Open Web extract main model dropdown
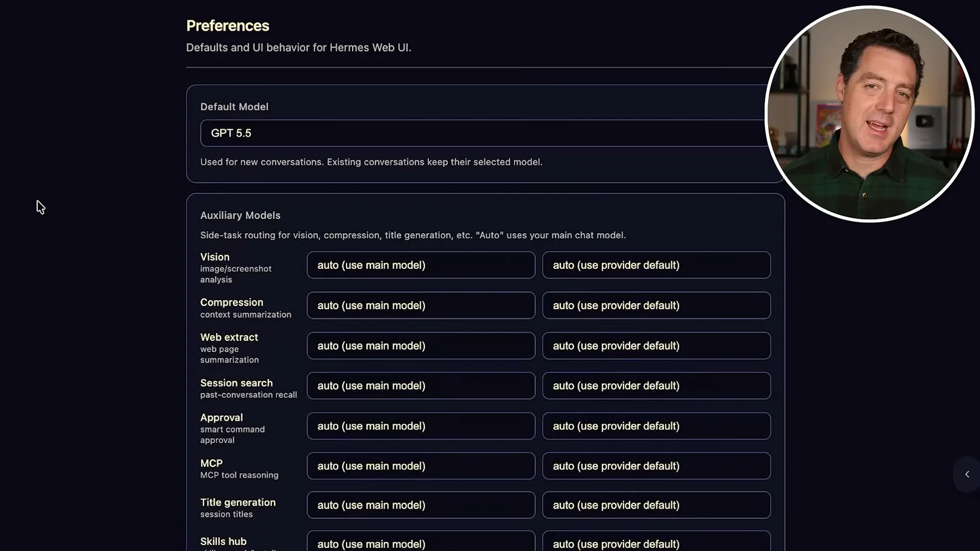Screen dimensions: 980x551 (421, 346)
